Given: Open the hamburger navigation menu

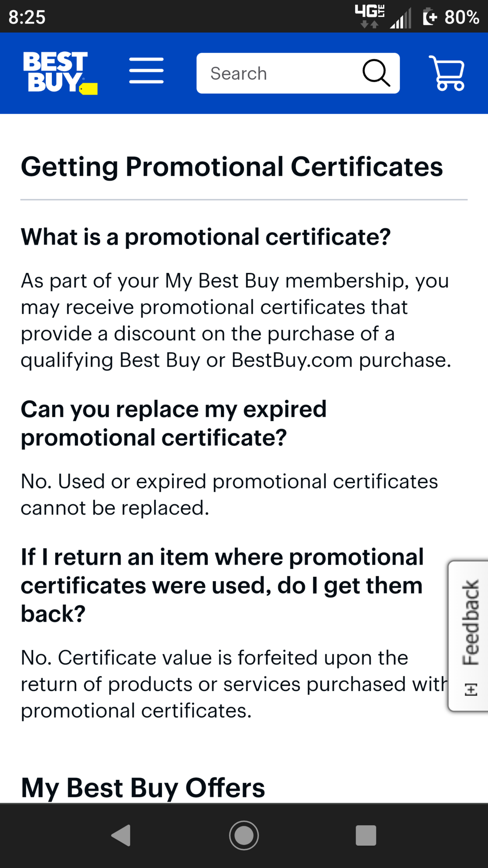Looking at the screenshot, I should coord(146,71).
